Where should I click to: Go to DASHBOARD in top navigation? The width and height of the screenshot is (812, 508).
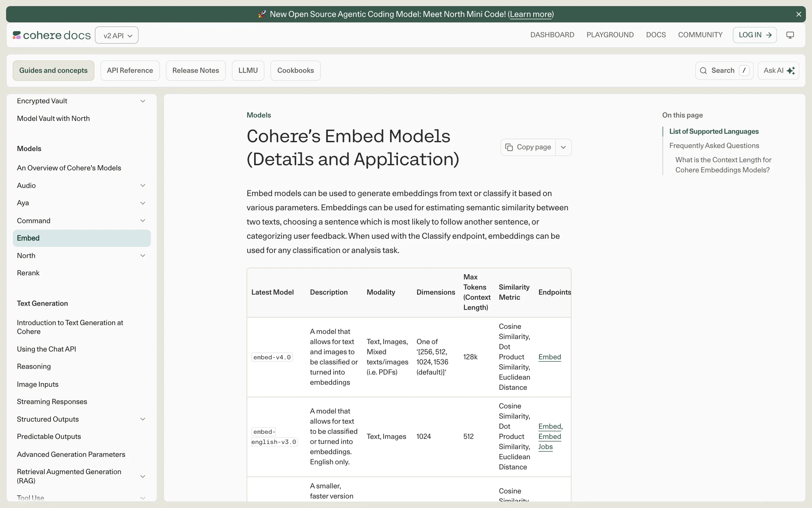tap(552, 35)
